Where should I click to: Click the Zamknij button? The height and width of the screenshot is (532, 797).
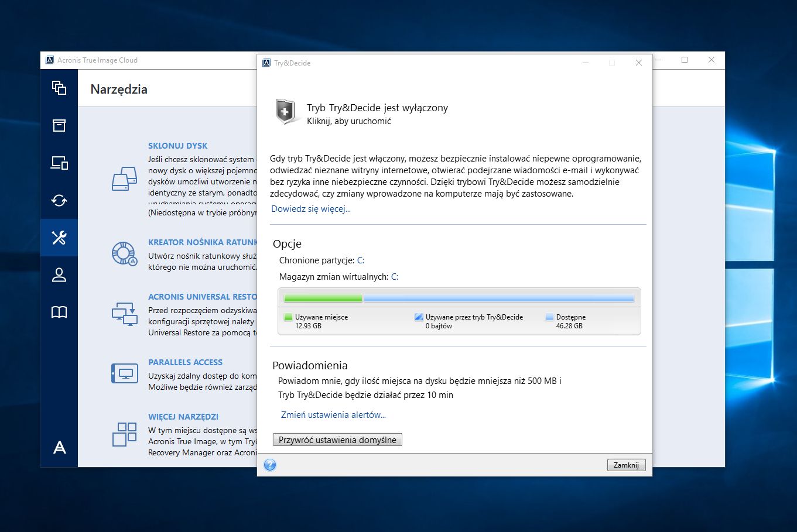pos(626,465)
